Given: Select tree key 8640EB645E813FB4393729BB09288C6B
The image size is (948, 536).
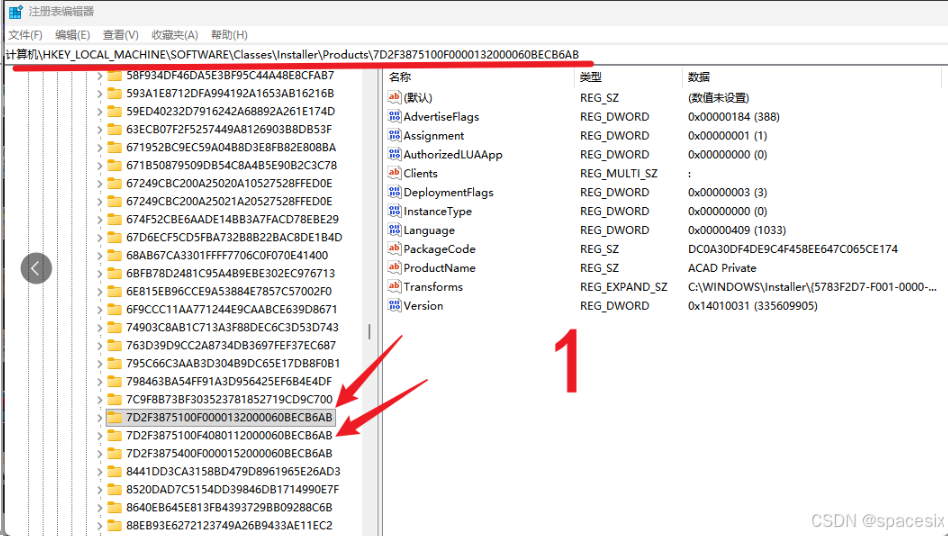Looking at the screenshot, I should (x=229, y=508).
